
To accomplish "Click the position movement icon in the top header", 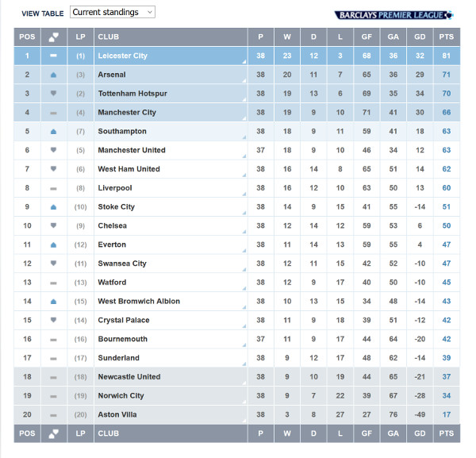I will pyautogui.click(x=54, y=37).
